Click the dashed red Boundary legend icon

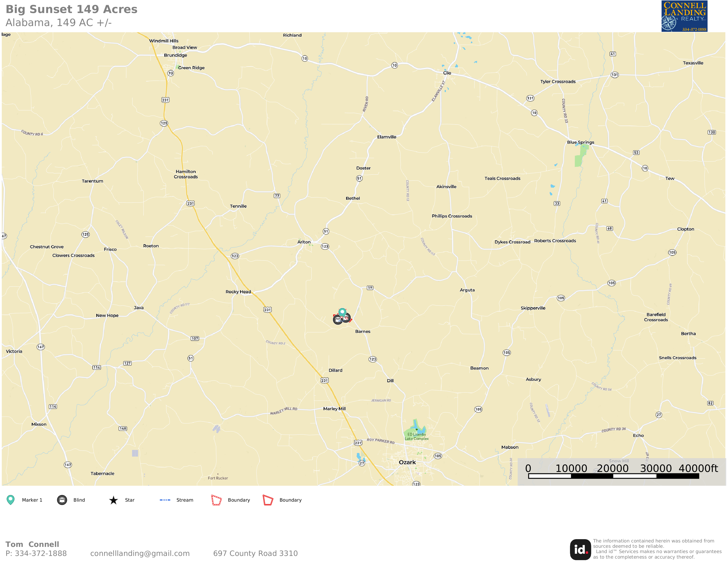click(216, 500)
